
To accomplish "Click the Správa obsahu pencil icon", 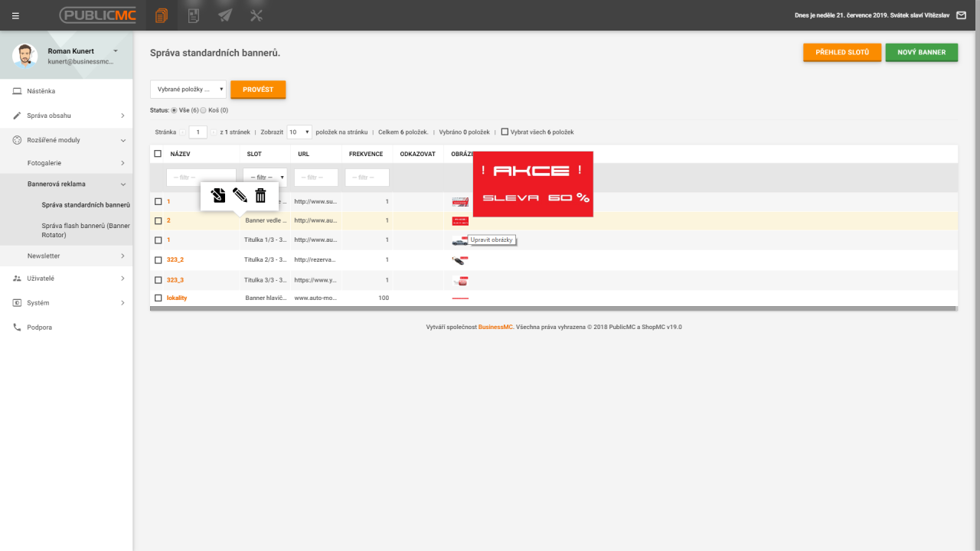I will pyautogui.click(x=17, y=116).
